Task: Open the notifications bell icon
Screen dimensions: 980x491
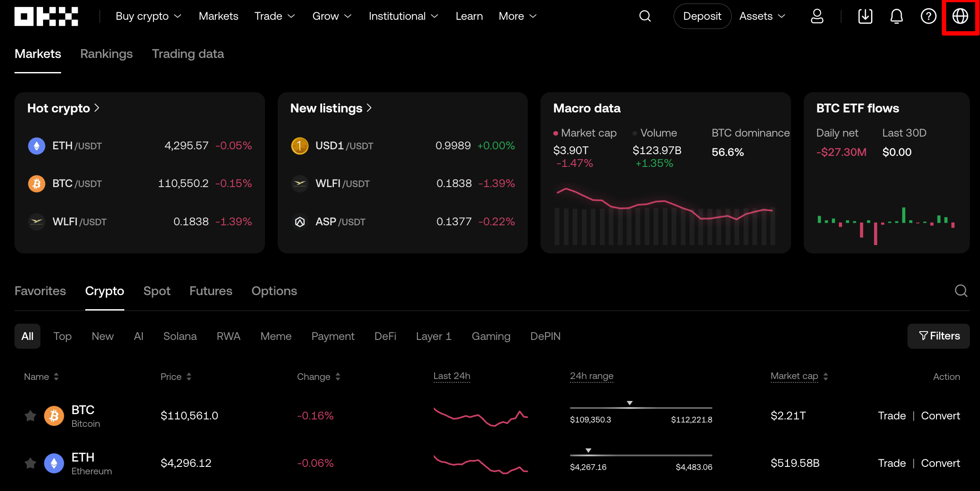Action: tap(897, 16)
